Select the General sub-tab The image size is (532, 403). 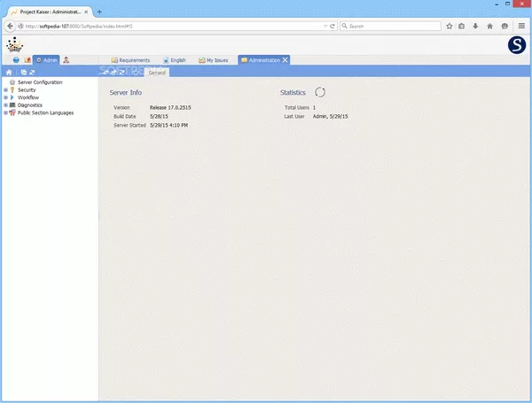[x=157, y=73]
